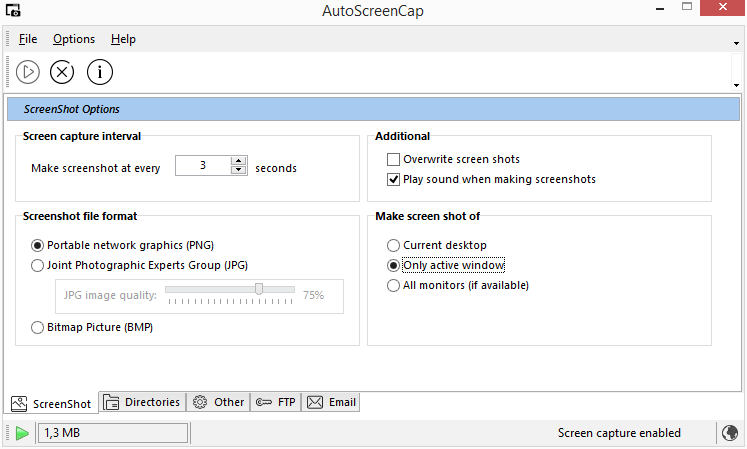Stop capture using the circled X icon
Image resolution: width=747 pixels, height=449 pixels.
point(62,72)
